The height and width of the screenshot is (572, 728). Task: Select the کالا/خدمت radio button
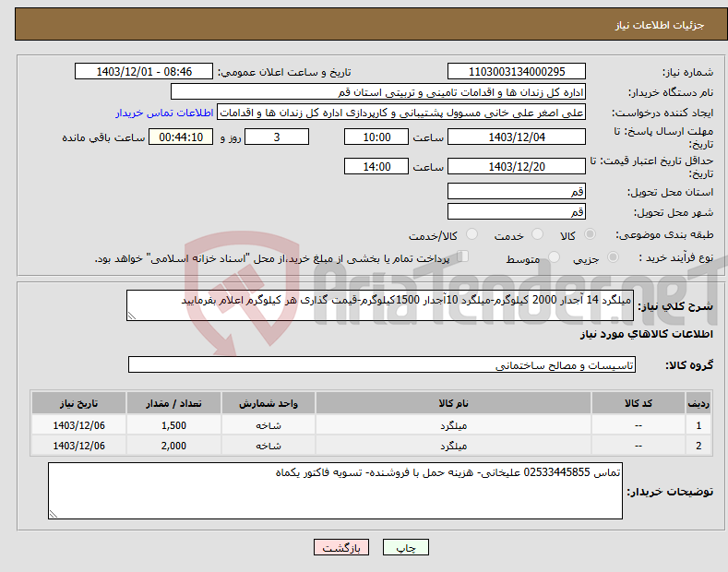pos(471,234)
